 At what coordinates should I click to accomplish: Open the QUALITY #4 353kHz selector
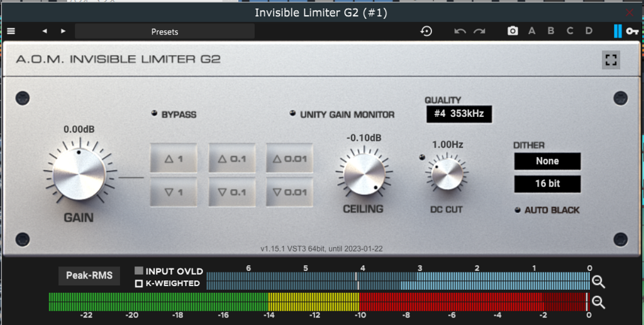(x=458, y=114)
